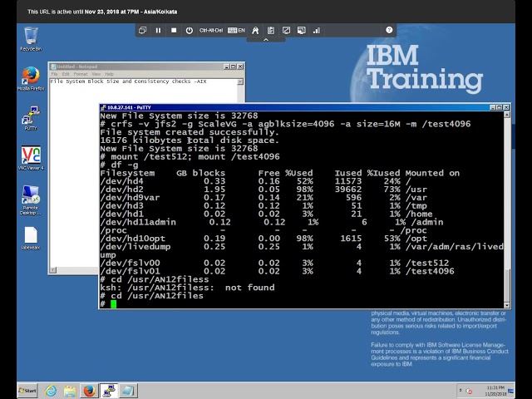Switch to Notepad taskbar button

pyautogui.click(x=128, y=391)
